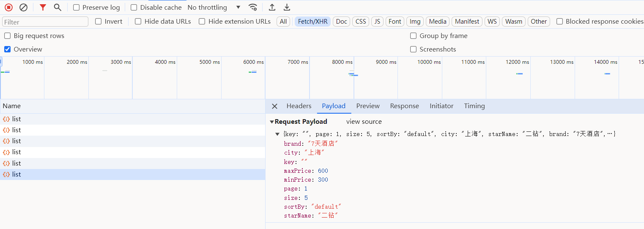Filter requests by CSS type
Image resolution: width=644 pixels, height=229 pixels.
click(x=361, y=22)
